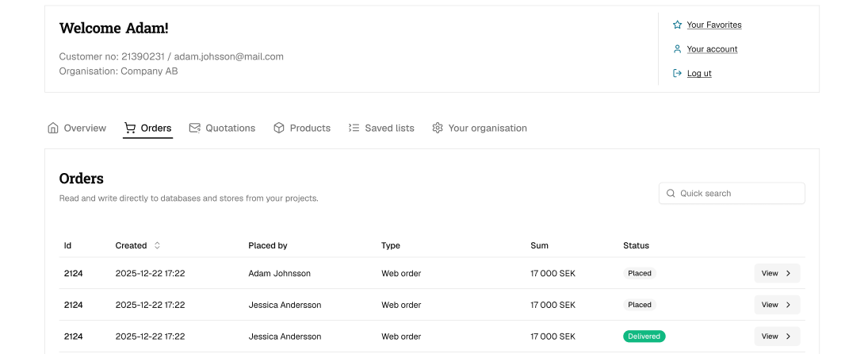This screenshot has height=354, width=868.
Task: Open the Your Favorites link
Action: [x=714, y=25]
